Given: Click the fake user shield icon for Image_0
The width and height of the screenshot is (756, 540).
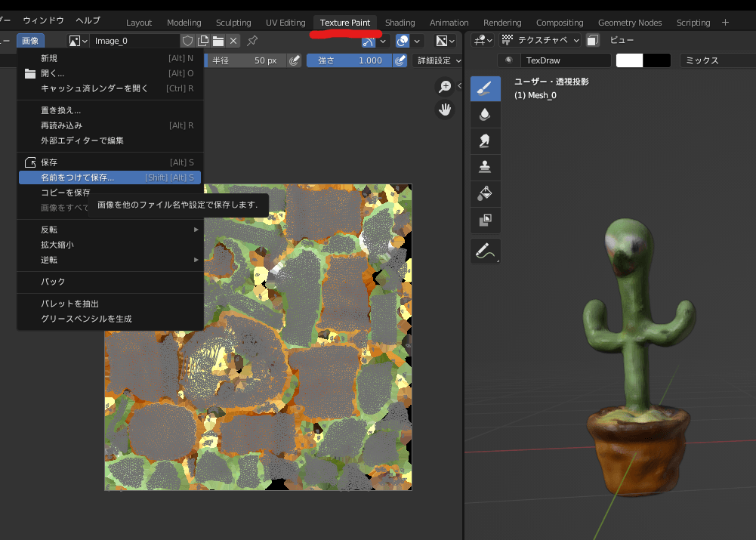Looking at the screenshot, I should click(x=187, y=41).
